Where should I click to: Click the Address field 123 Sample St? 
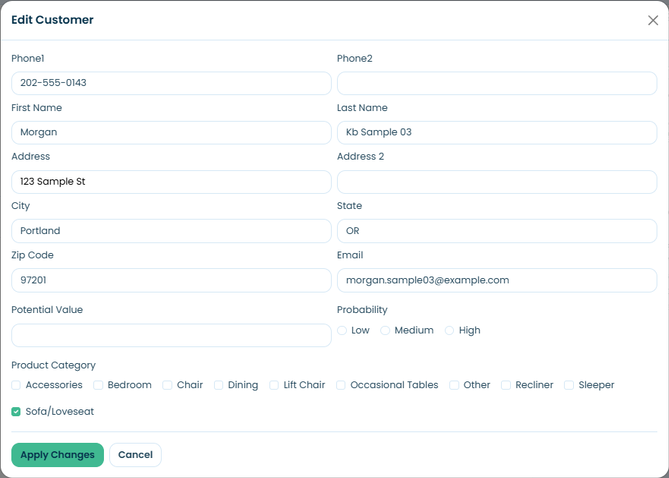point(171,182)
